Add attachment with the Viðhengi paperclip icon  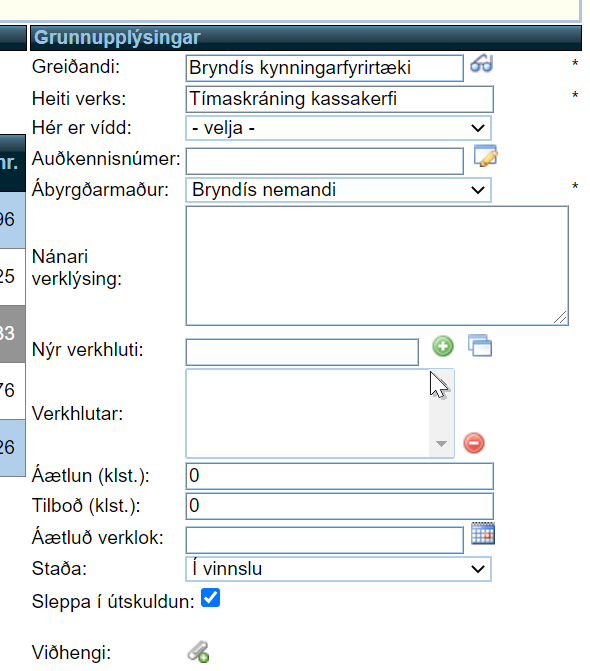199,652
